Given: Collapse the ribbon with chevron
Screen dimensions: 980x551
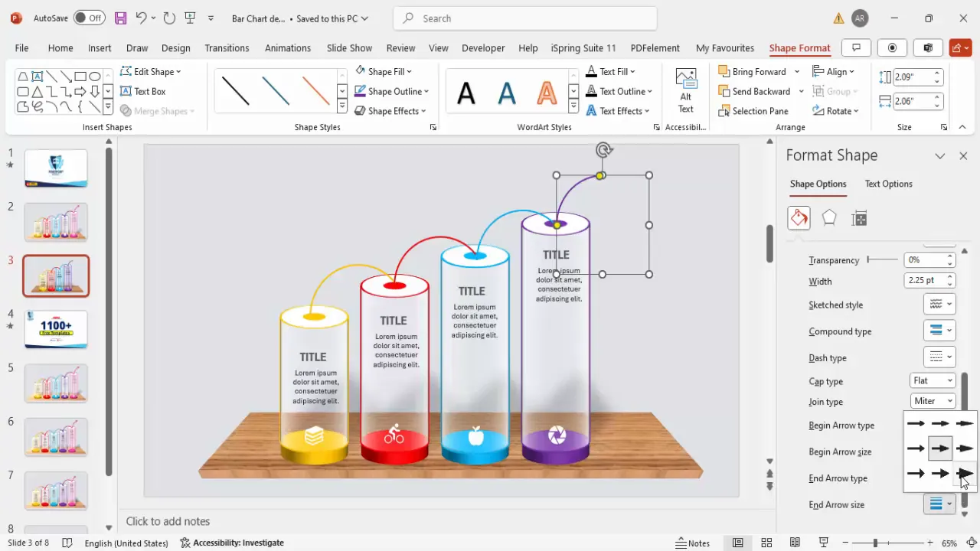Looking at the screenshot, I should coord(962,127).
